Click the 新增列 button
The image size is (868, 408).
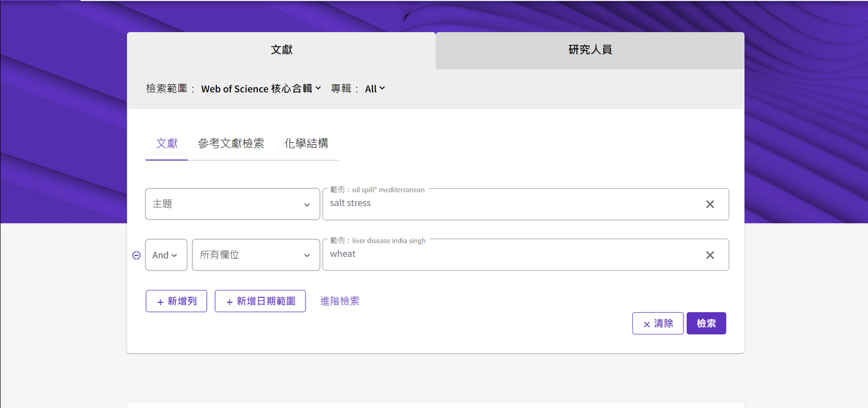click(176, 301)
